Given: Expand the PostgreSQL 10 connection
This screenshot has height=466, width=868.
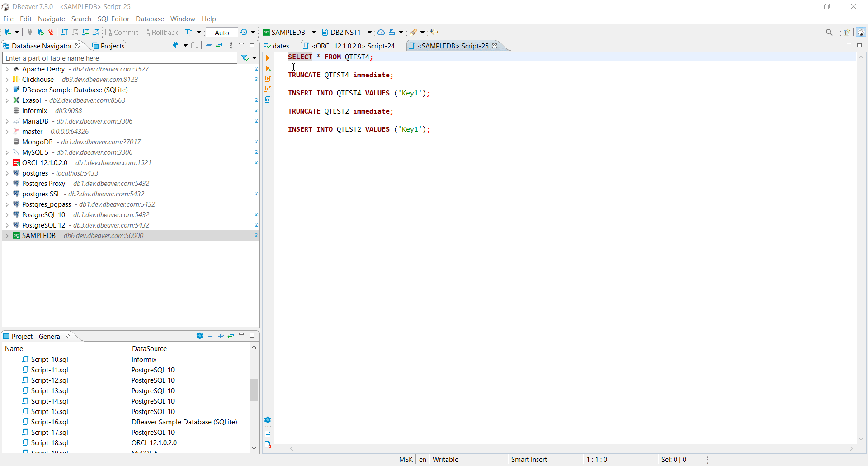Looking at the screenshot, I should [x=7, y=215].
